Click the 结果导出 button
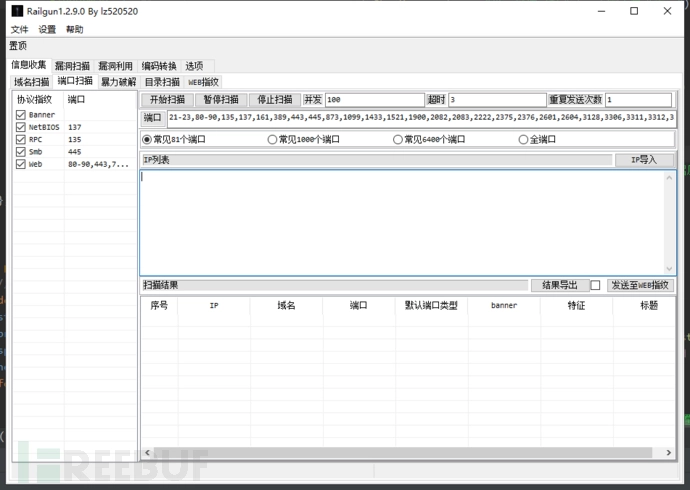Viewport: 690px width, 490px height. click(560, 285)
